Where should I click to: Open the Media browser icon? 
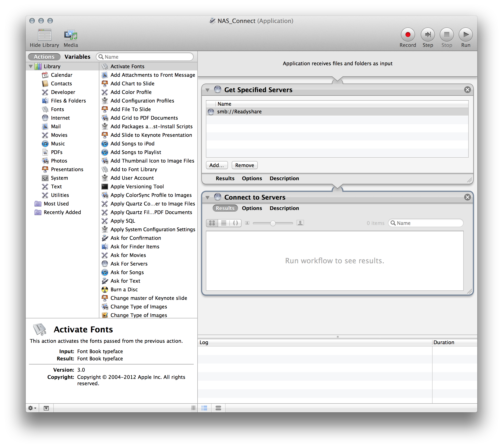(x=71, y=35)
